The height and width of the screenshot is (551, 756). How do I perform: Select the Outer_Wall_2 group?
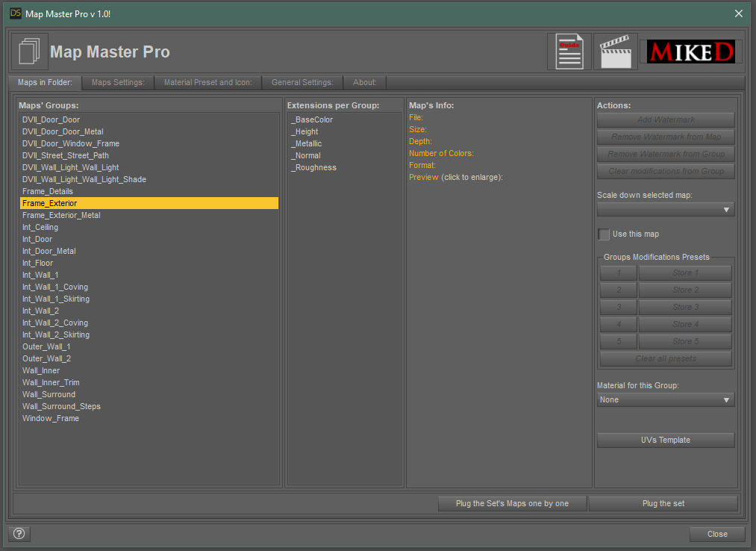click(149, 358)
